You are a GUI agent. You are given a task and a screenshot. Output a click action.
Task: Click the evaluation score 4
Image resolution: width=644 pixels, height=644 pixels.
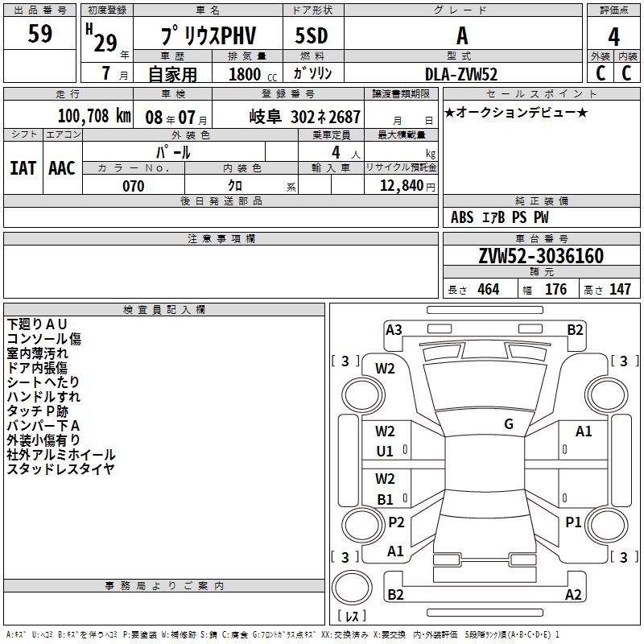pos(613,35)
